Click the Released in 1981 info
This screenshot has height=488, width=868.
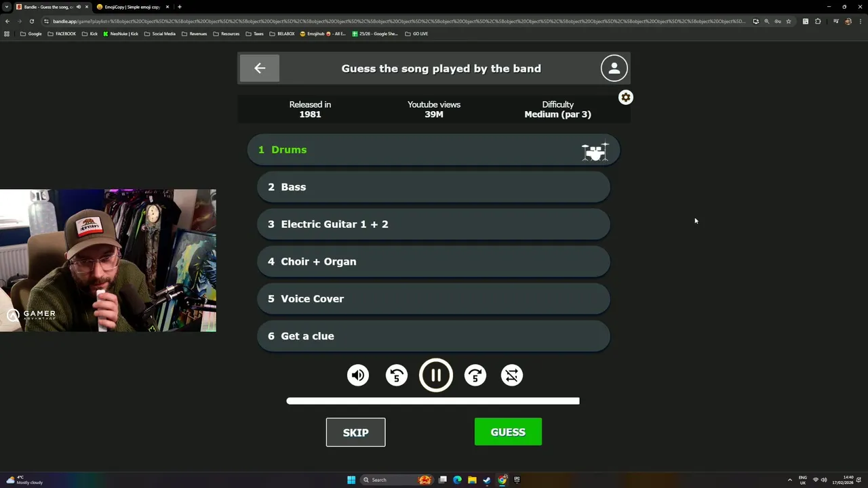310,109
